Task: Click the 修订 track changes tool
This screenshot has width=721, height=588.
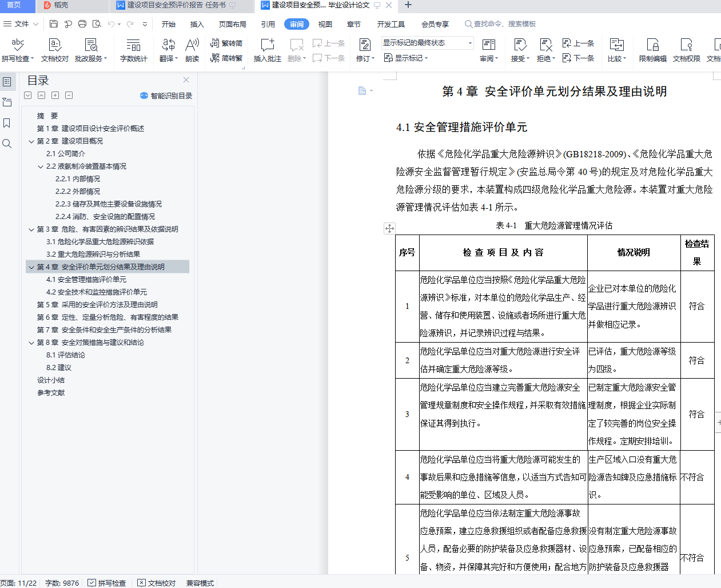Action: [x=365, y=50]
